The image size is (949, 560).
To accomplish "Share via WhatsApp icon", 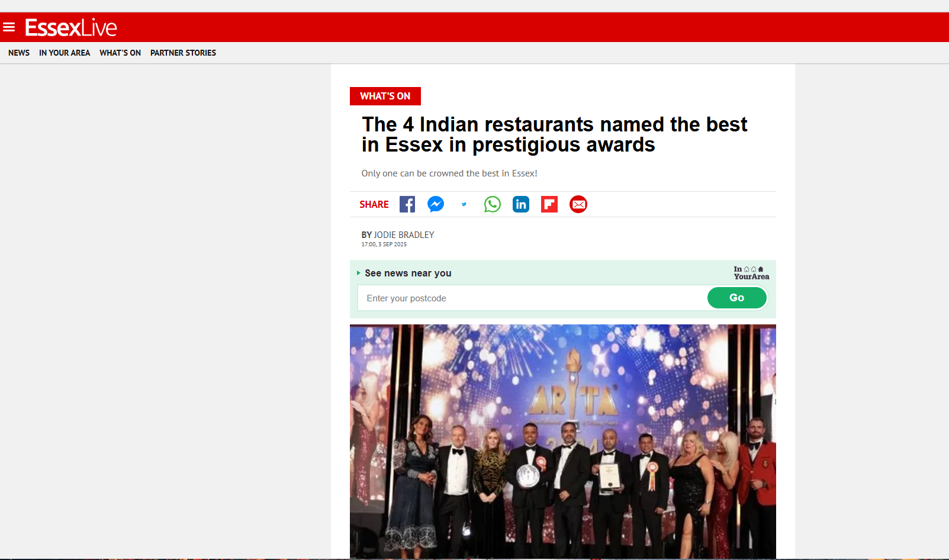I will [x=493, y=204].
